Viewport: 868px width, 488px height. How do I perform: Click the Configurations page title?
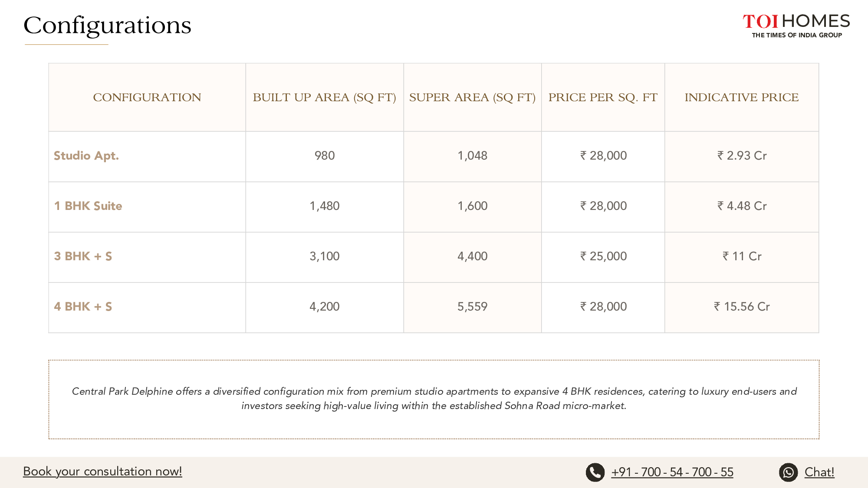point(107,25)
